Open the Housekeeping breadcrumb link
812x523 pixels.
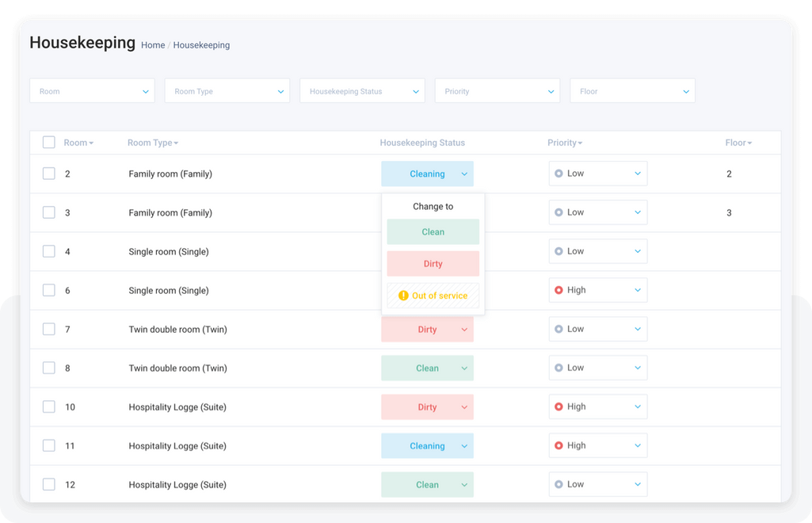201,45
